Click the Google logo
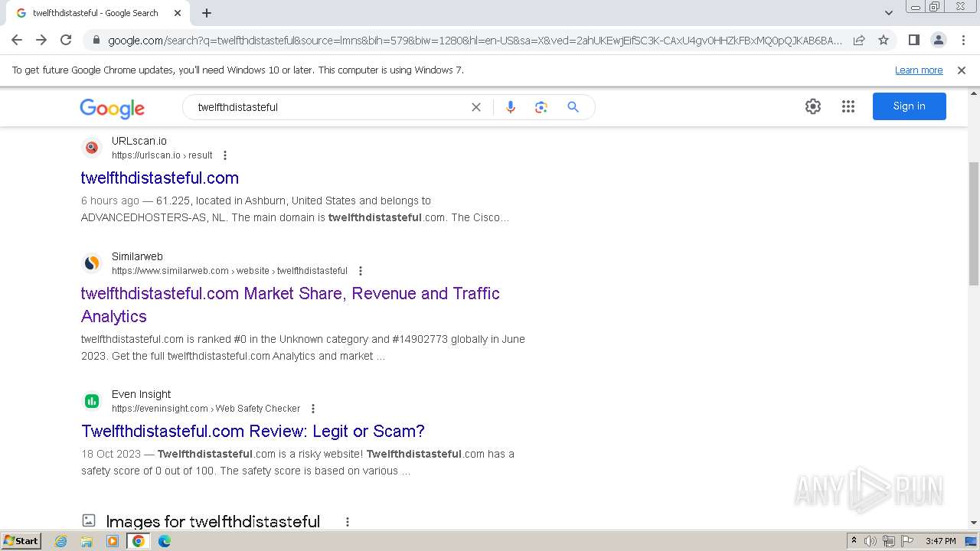The width and height of the screenshot is (980, 551). click(112, 108)
